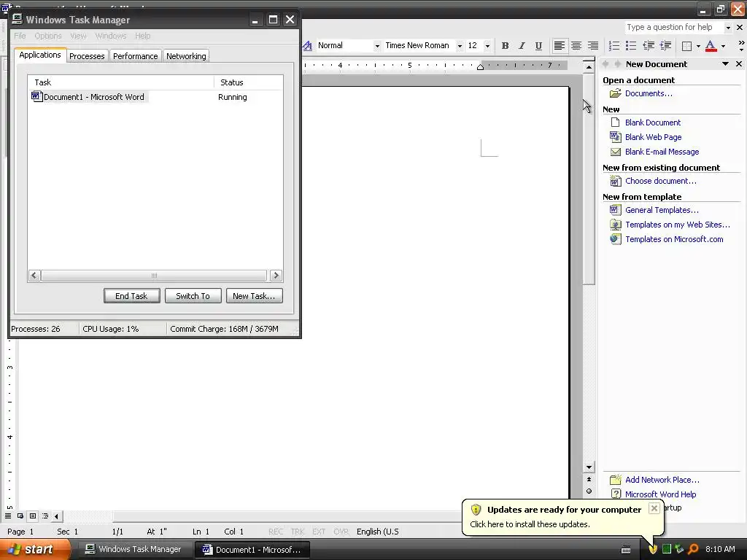Open Styles and Formatting icon

coord(308,46)
